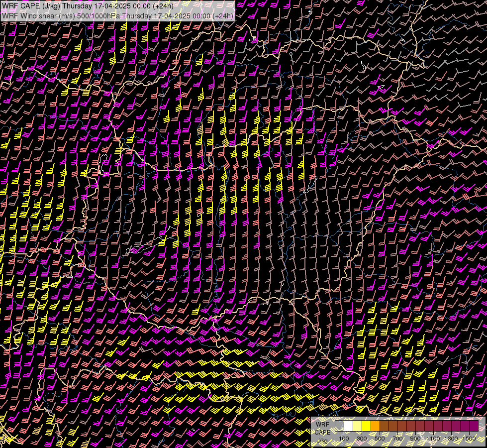Viewport: 487px width, 448px height.
Task: Click the CAPE label in the legend
Action: [323, 433]
